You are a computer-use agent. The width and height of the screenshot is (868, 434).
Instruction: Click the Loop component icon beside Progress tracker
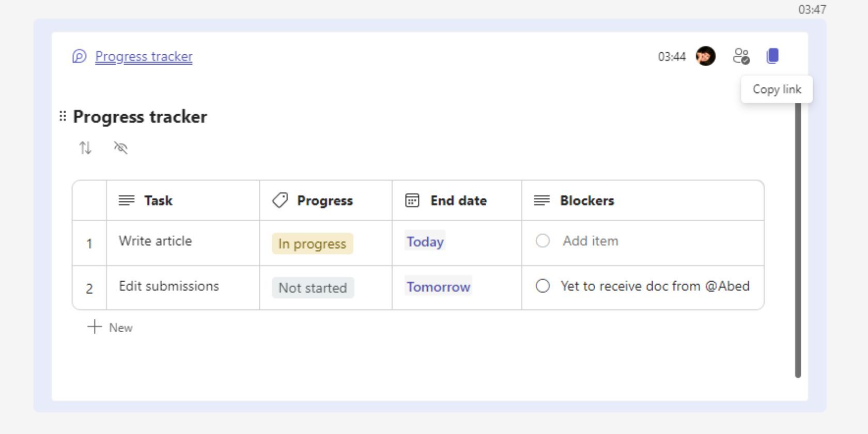[x=80, y=56]
